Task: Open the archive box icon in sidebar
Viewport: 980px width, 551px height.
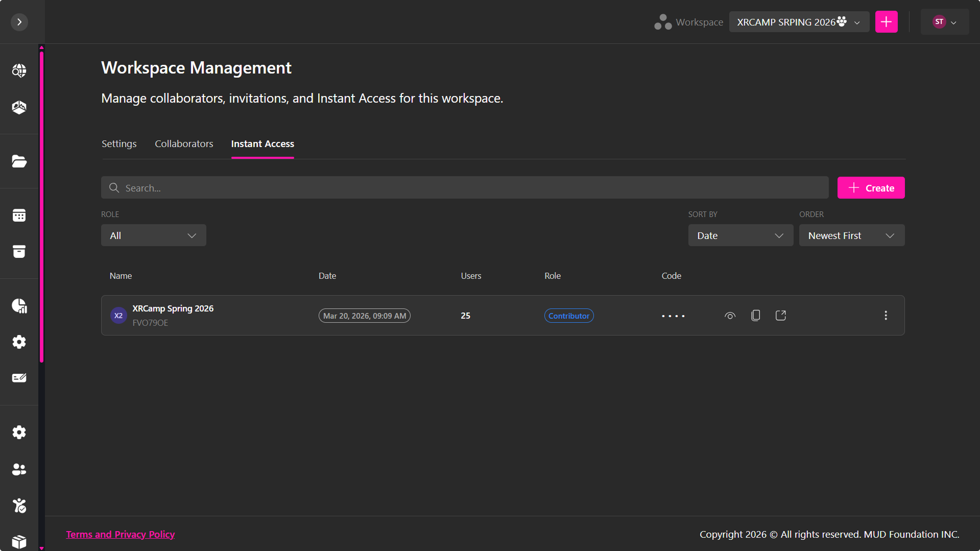Action: 19,252
